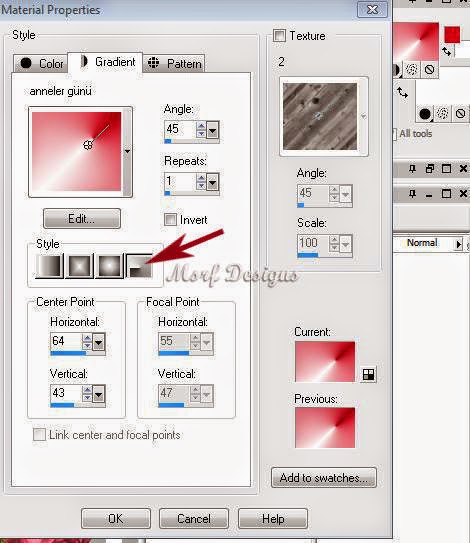Select the sunburst gradient style icon

coord(109,266)
